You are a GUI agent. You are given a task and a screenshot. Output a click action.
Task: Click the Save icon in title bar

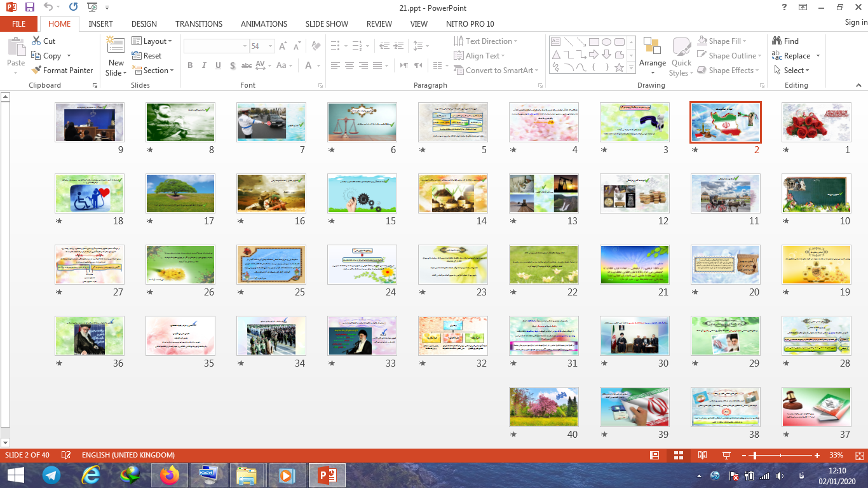coord(30,8)
